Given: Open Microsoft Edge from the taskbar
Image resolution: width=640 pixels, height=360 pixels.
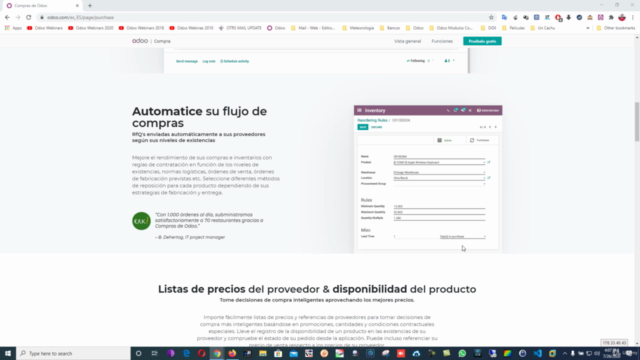Looking at the screenshot, I should pos(186,353).
